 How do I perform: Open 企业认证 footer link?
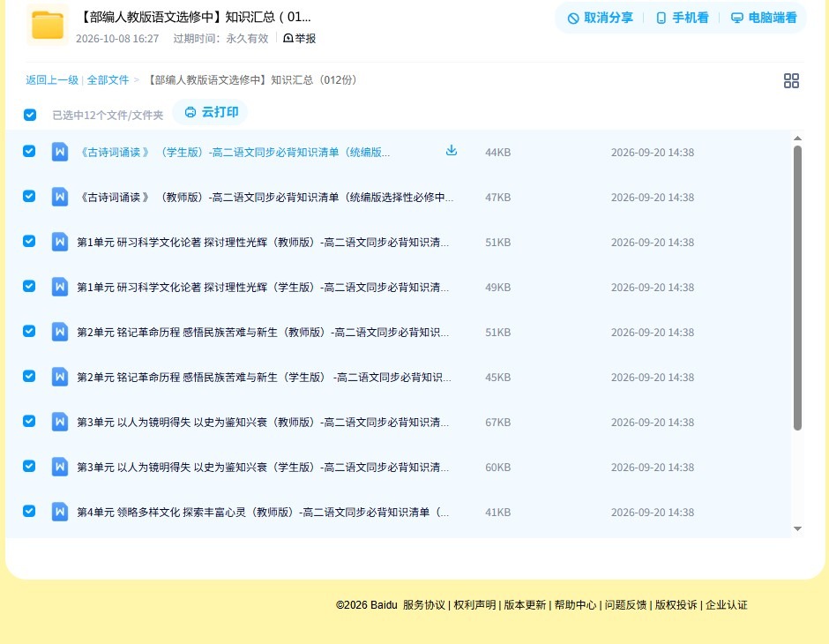tap(727, 605)
